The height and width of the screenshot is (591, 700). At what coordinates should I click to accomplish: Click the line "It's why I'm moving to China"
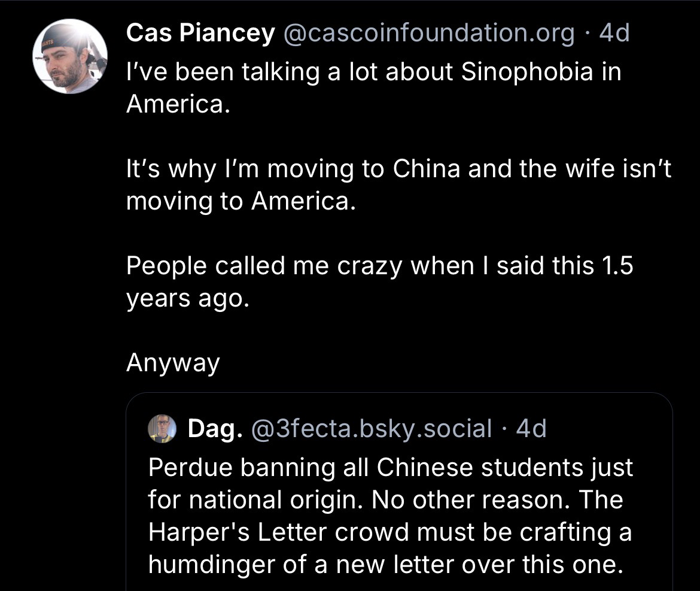[x=398, y=169]
